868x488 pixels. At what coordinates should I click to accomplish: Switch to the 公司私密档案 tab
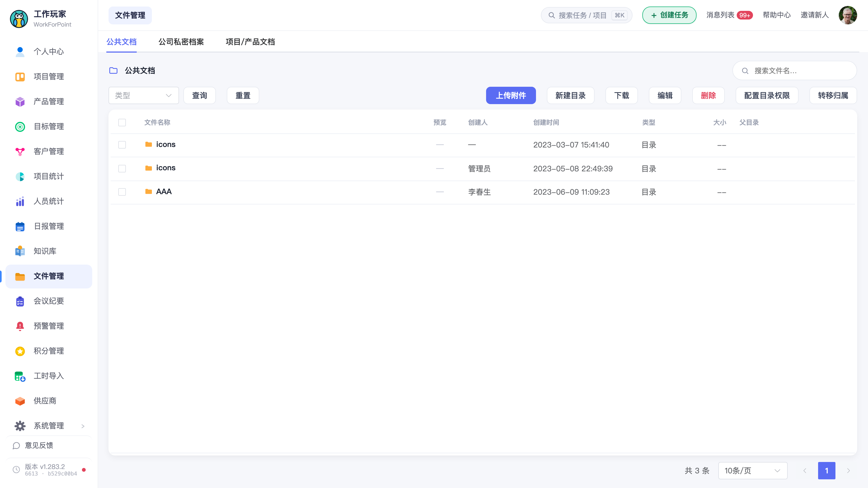pos(181,42)
